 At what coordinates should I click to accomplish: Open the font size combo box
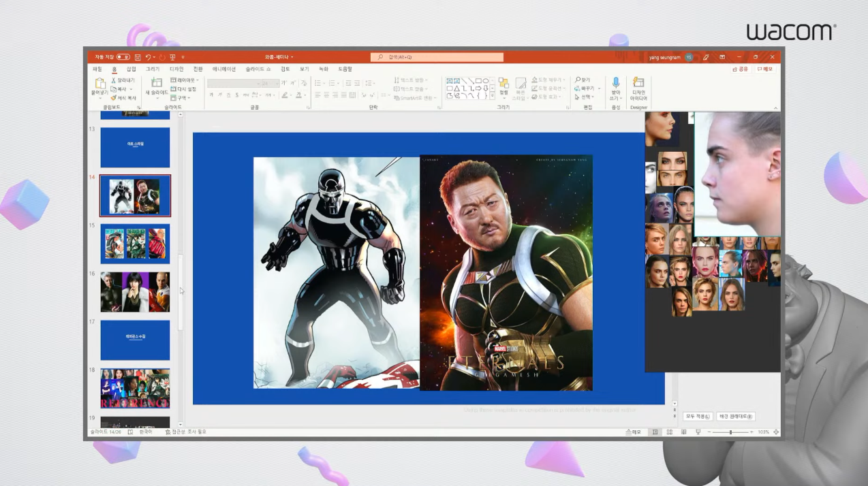270,84
